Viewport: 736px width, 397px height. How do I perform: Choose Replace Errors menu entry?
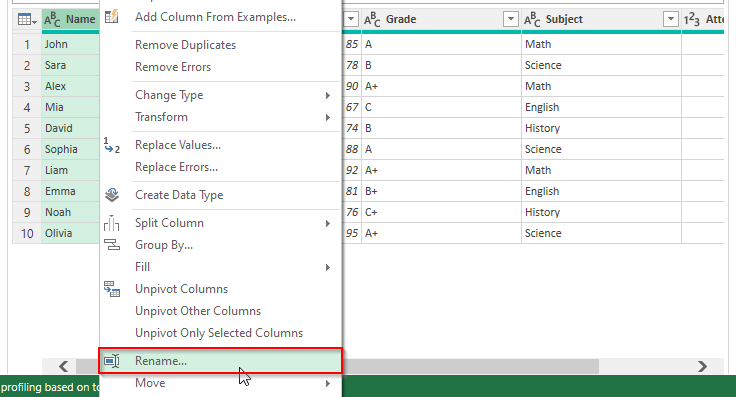coord(221,167)
